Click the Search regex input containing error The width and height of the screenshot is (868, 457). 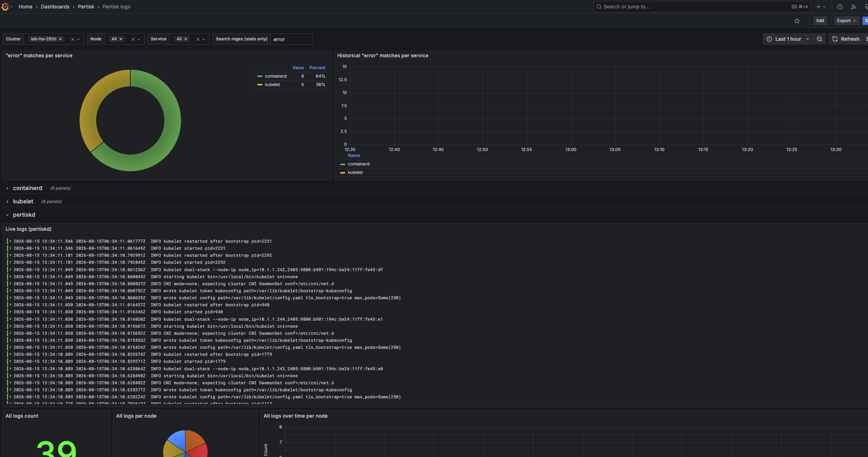(291, 39)
